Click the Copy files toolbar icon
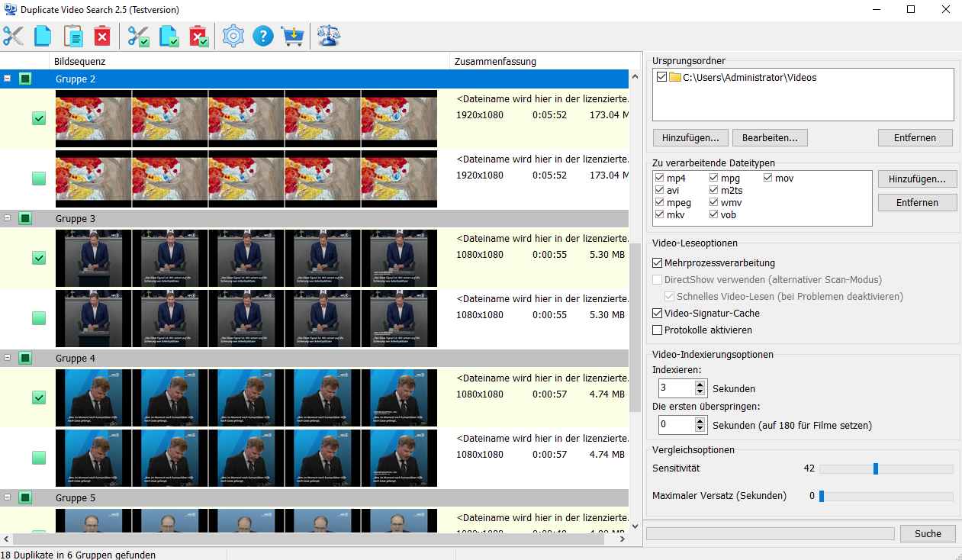Viewport: 962px width, 560px height. (43, 35)
